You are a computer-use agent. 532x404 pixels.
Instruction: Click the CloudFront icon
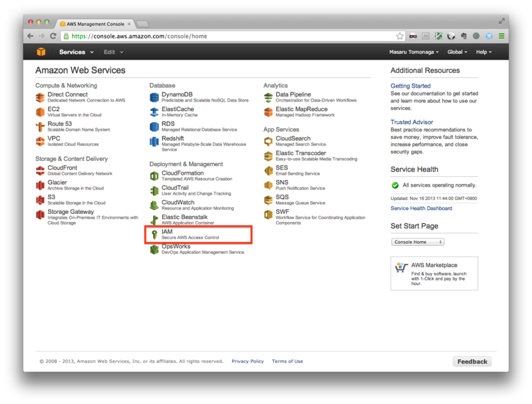pyautogui.click(x=40, y=171)
